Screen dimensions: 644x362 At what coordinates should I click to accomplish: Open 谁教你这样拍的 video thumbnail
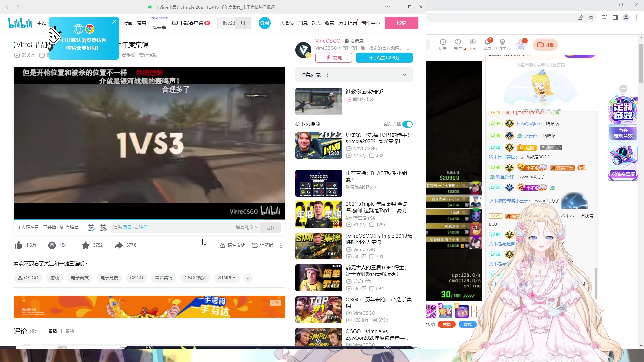[319, 102]
